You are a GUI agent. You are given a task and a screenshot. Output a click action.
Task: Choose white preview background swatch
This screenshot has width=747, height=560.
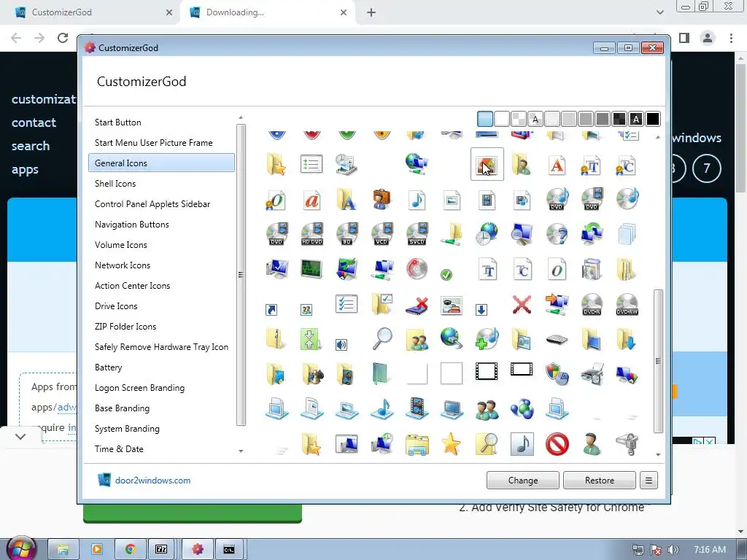click(x=502, y=119)
